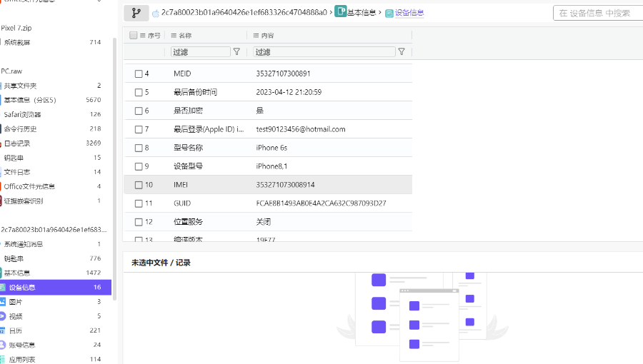Viewport: 643px width, 364px height.
Task: Click the filter funnel for 内容 column
Action: click(402, 51)
